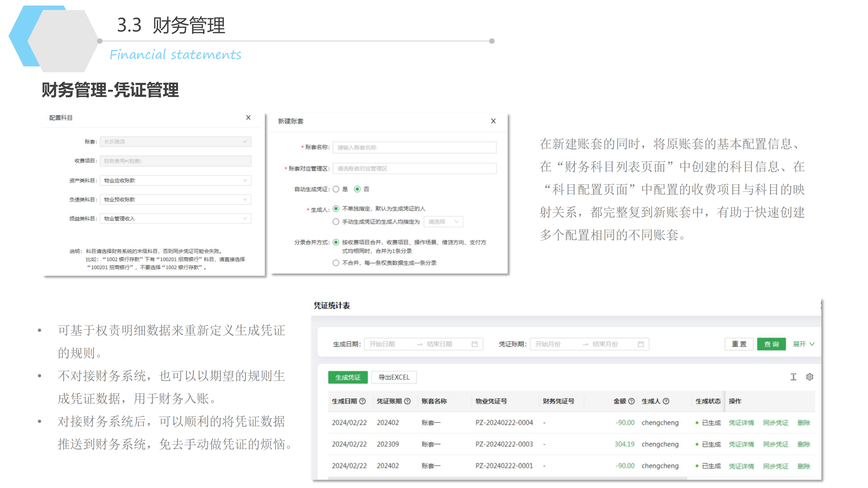
Task: Open the 资产类科目 dropdown
Action: tap(175, 181)
